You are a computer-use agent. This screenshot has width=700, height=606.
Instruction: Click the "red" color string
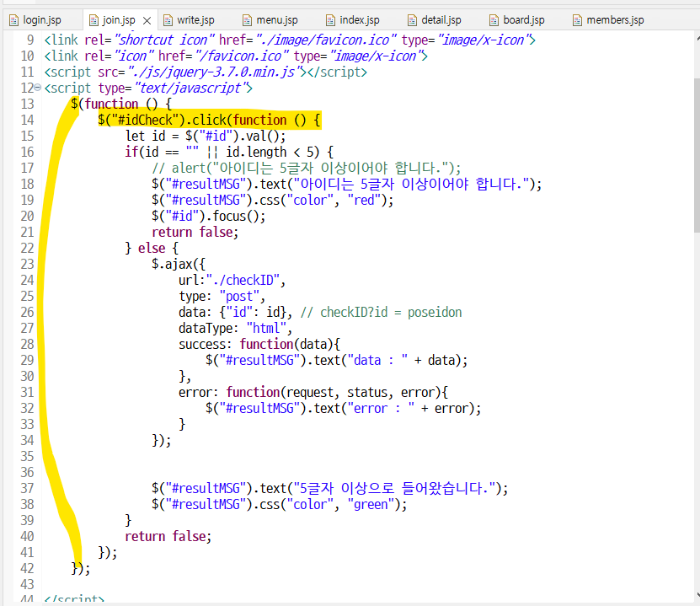(364, 201)
